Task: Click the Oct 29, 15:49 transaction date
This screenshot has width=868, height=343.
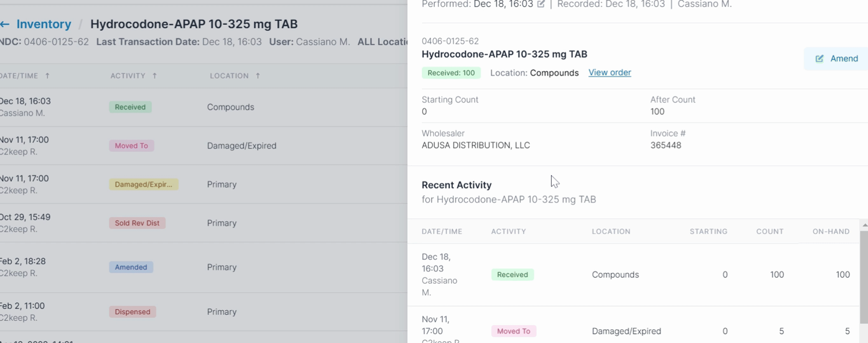Action: (25, 217)
